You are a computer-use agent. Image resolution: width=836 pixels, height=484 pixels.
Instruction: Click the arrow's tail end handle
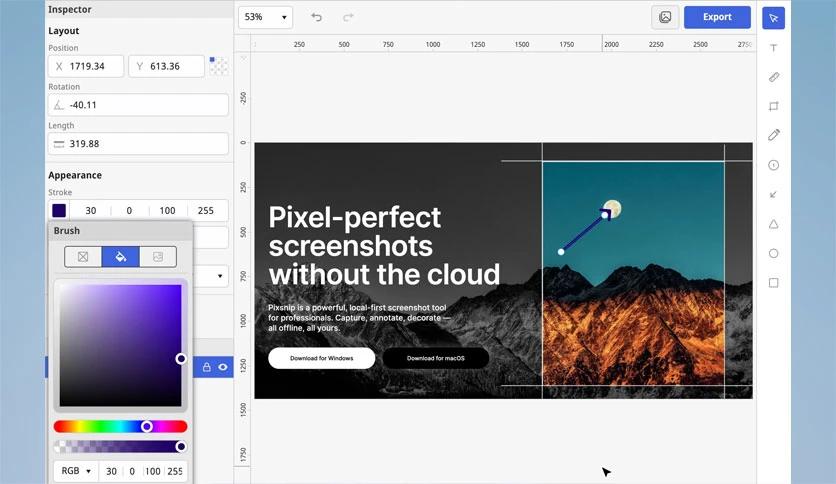(x=561, y=252)
